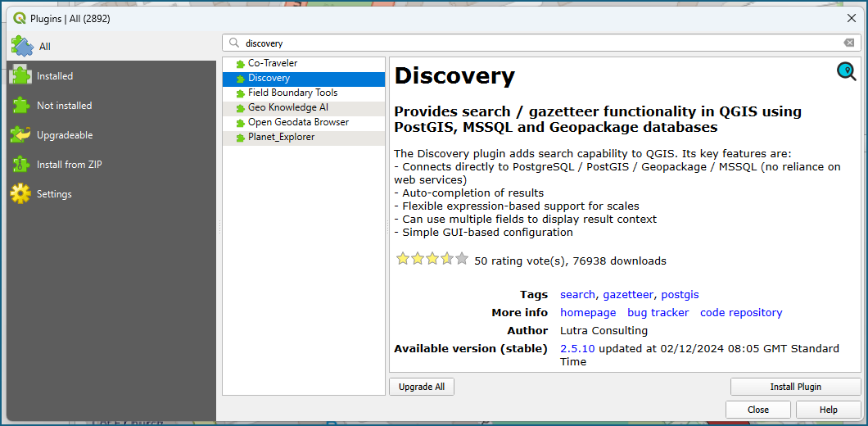Open the bug tracker link
The height and width of the screenshot is (426, 868).
(x=658, y=312)
